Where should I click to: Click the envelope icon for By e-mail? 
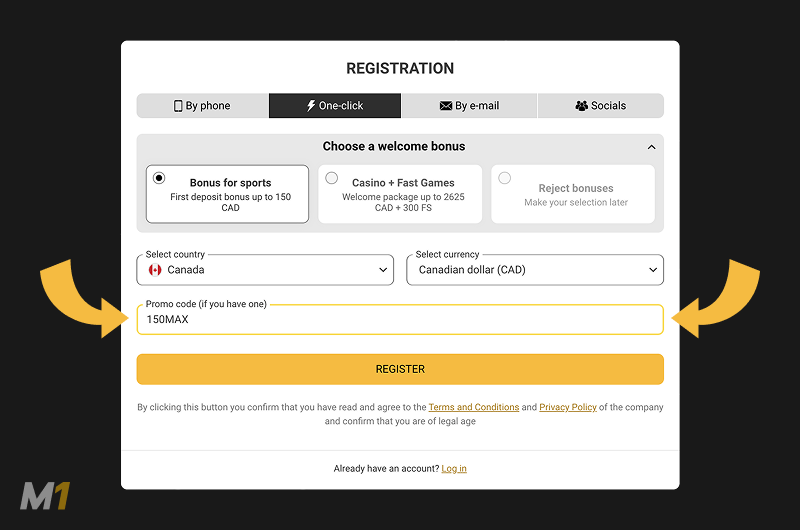coord(446,106)
